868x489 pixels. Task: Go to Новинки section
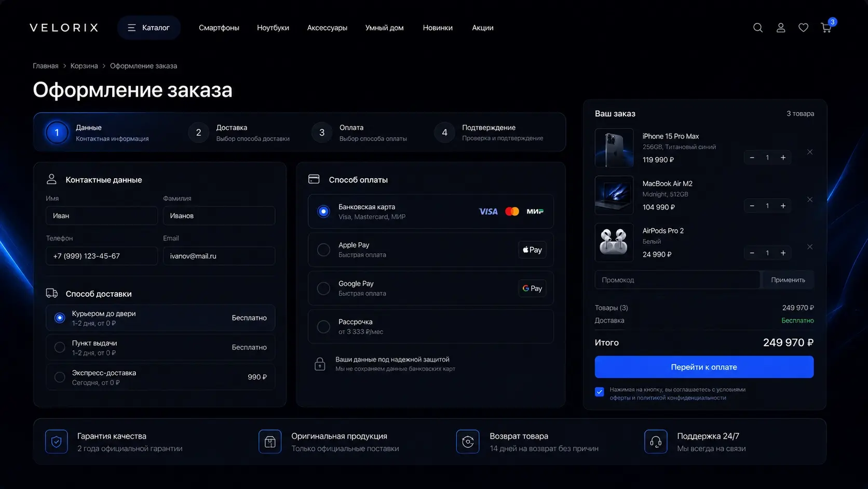pos(438,28)
